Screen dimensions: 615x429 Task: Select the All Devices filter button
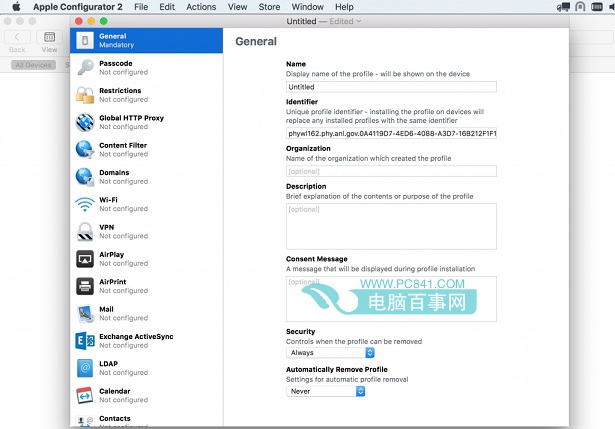pyautogui.click(x=33, y=65)
